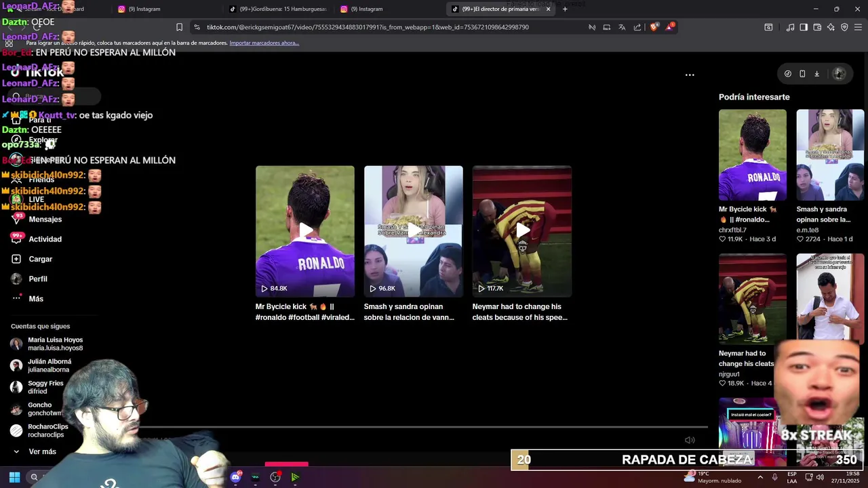Open RocharoClips account
Viewport: 868px width, 488px height.
(47, 430)
